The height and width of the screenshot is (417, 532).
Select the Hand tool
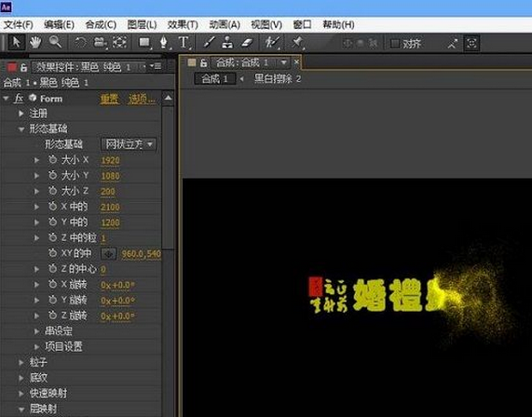pos(35,43)
